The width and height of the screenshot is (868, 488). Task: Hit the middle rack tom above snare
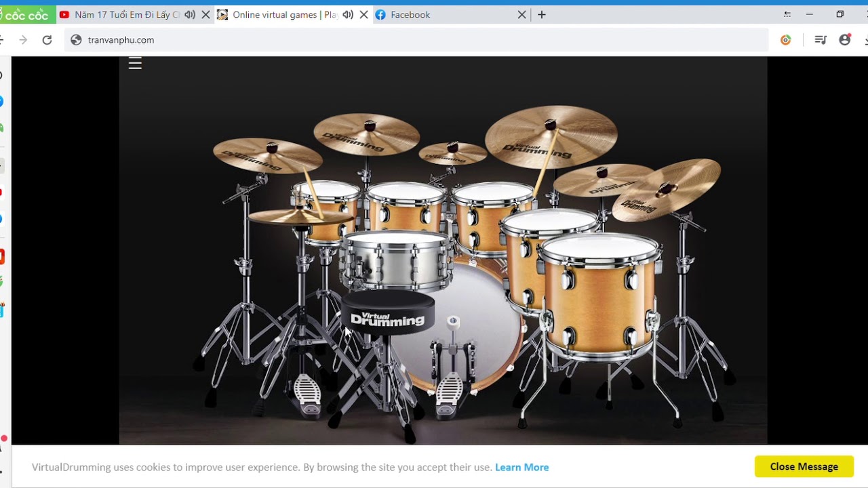405,205
